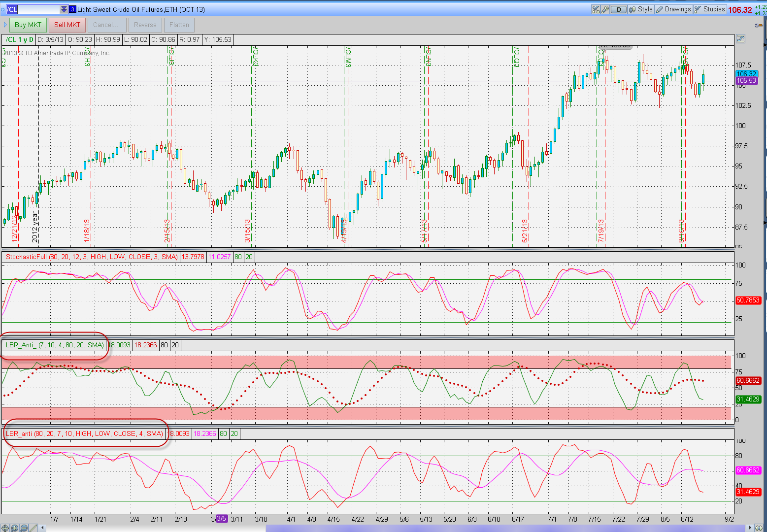The image size is (767, 532).
Task: Click the 'LBR_anti (80, 20, 7, 10, HIGH...' label
Action: click(x=85, y=433)
